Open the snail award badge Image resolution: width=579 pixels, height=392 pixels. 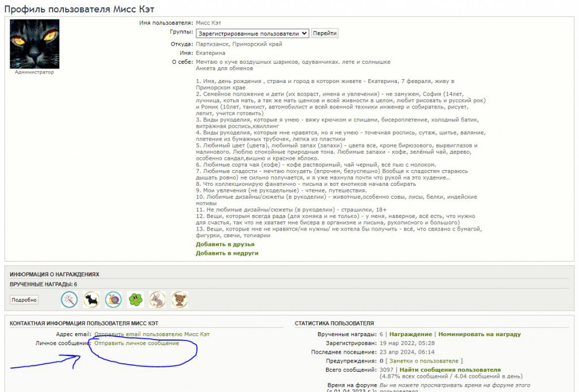click(113, 299)
